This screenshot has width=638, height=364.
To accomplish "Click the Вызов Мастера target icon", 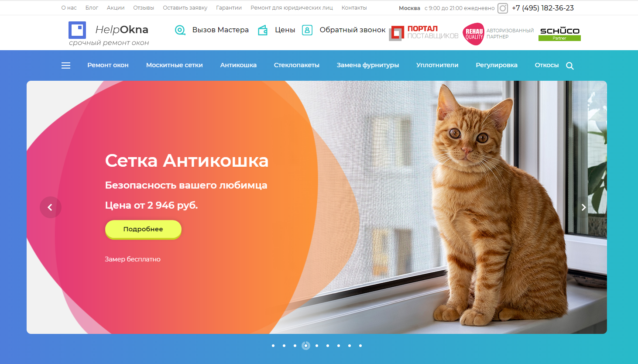I will coord(180,30).
